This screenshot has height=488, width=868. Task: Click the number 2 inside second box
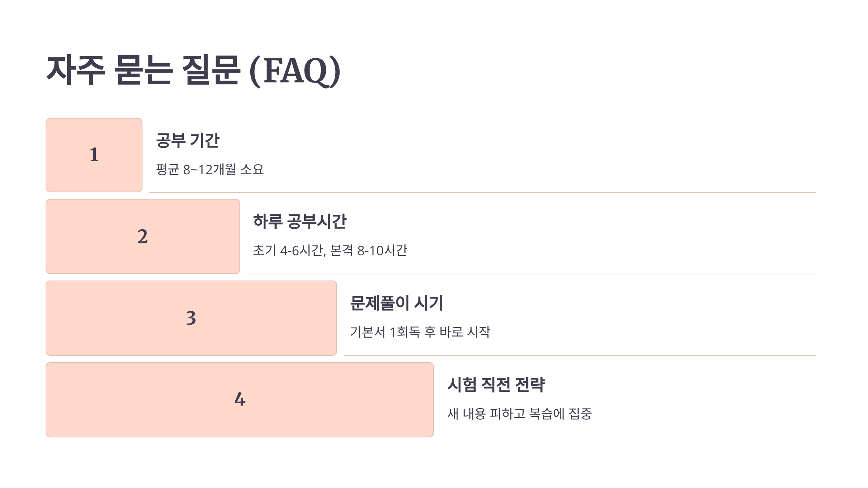pyautogui.click(x=142, y=236)
